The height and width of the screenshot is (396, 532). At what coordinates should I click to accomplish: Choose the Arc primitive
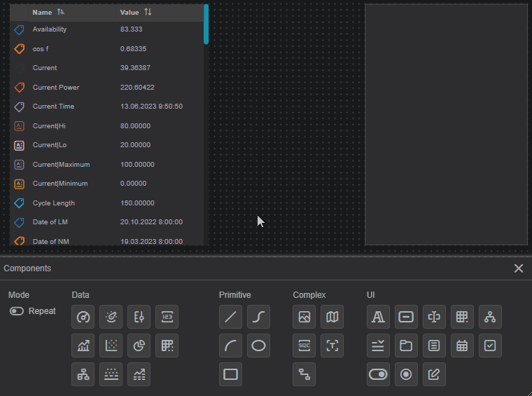point(231,346)
